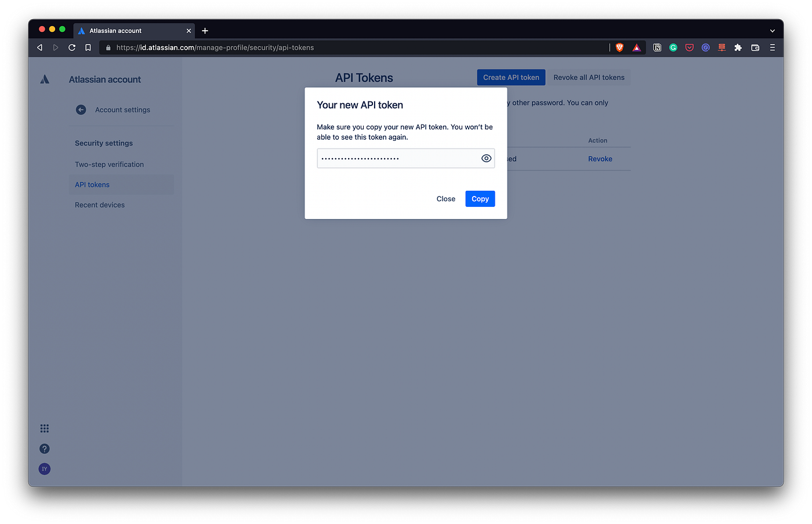Select Recent devices in the sidebar
Screen dimensions: 812x524
pyautogui.click(x=99, y=205)
